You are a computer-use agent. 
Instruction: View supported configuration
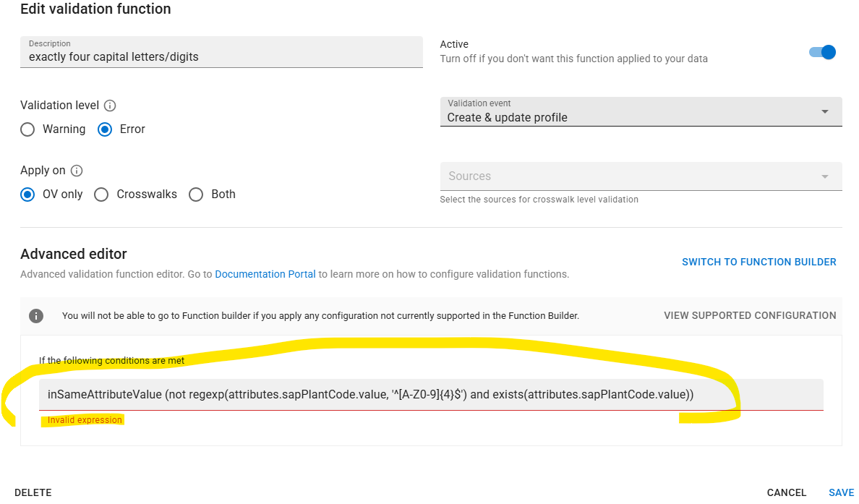point(750,315)
